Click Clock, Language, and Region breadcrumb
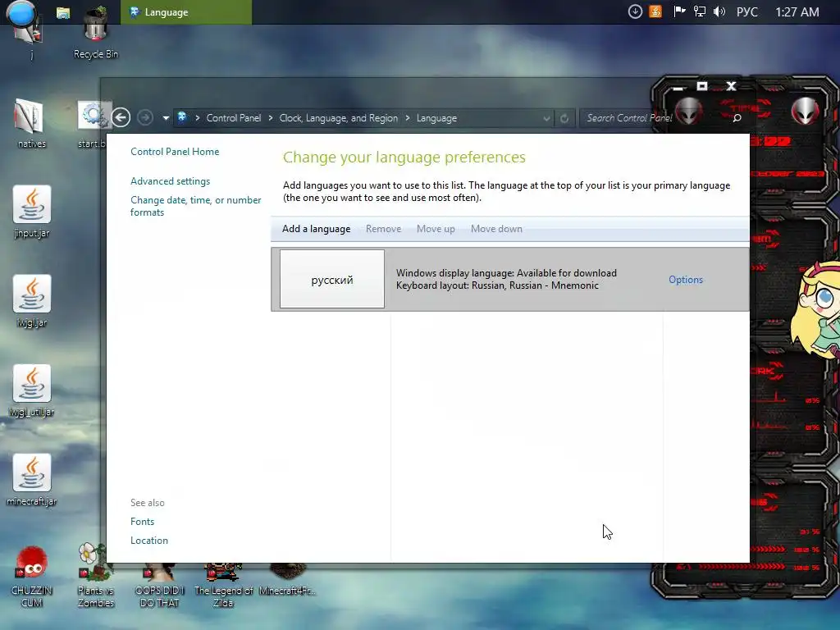 [x=339, y=118]
